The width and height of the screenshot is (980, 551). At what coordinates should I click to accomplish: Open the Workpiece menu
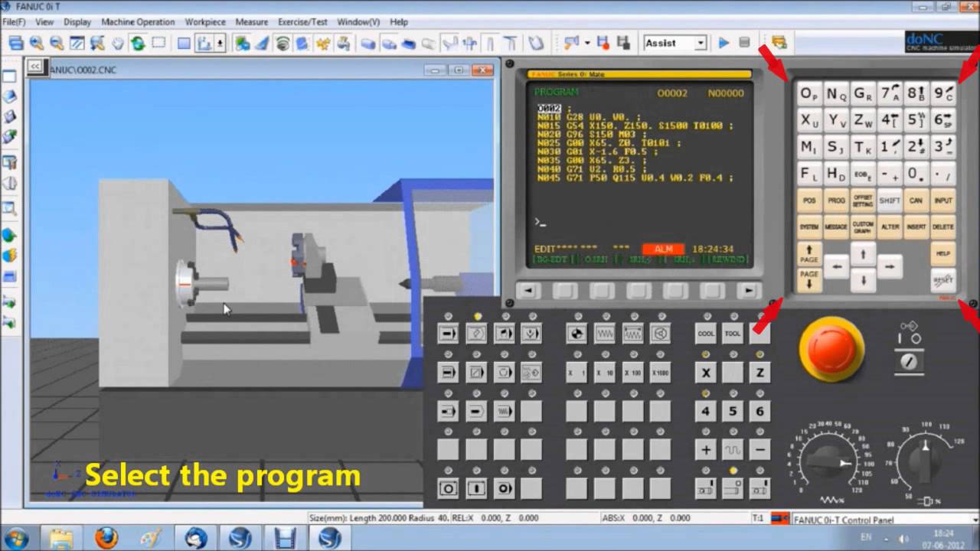(205, 22)
